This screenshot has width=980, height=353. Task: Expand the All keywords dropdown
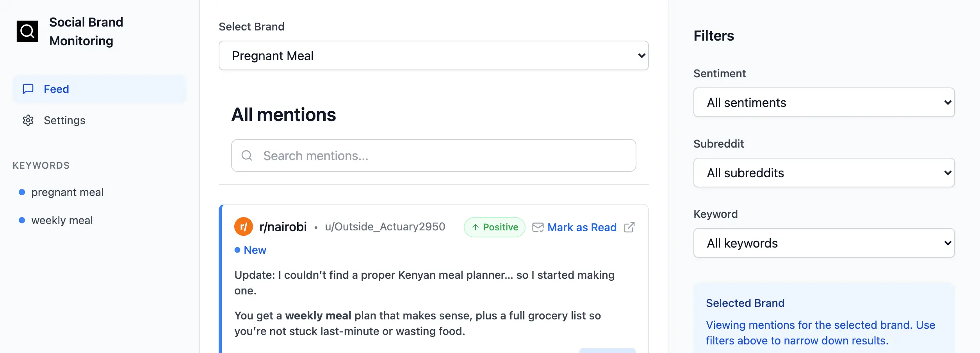(824, 243)
